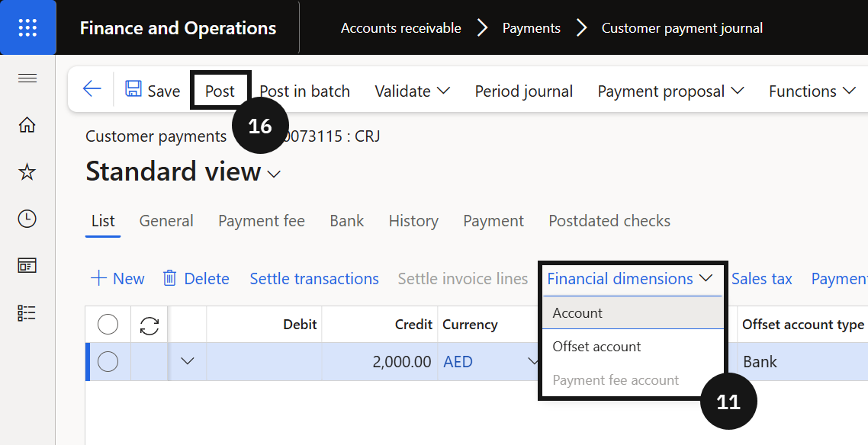Switch to the Payment tab

[x=493, y=221]
